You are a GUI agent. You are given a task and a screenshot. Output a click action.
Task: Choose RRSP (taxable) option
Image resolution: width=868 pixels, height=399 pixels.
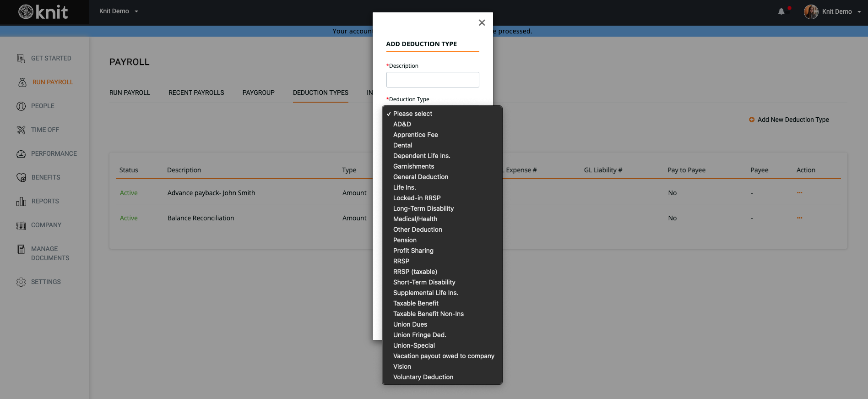pos(442,272)
